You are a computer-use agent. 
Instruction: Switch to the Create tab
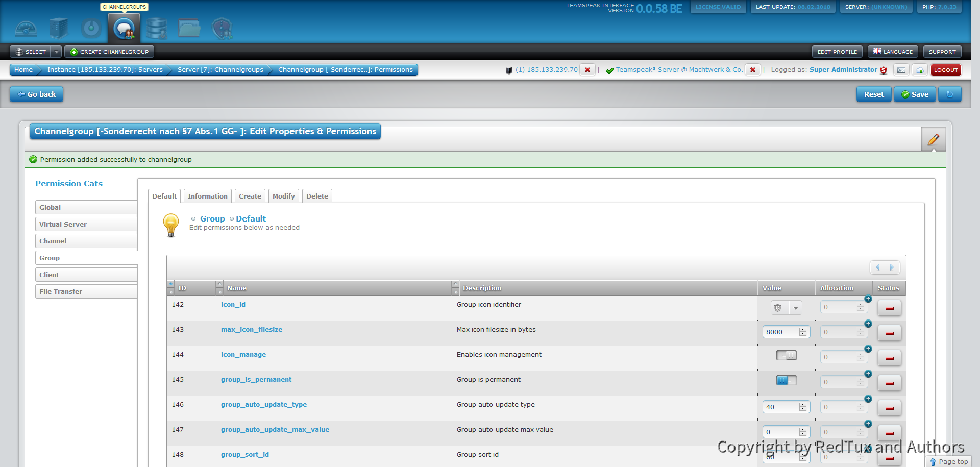250,196
